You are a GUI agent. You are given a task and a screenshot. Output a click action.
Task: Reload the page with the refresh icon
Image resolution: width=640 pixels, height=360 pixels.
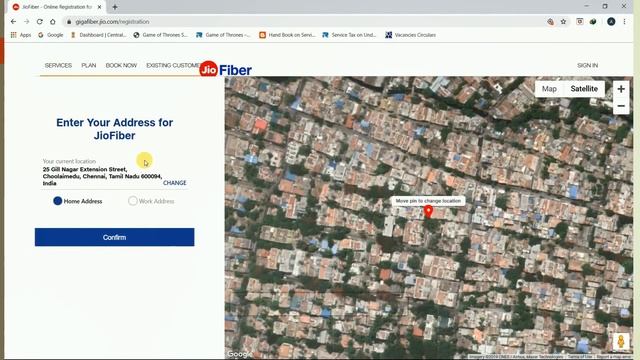[x=40, y=22]
